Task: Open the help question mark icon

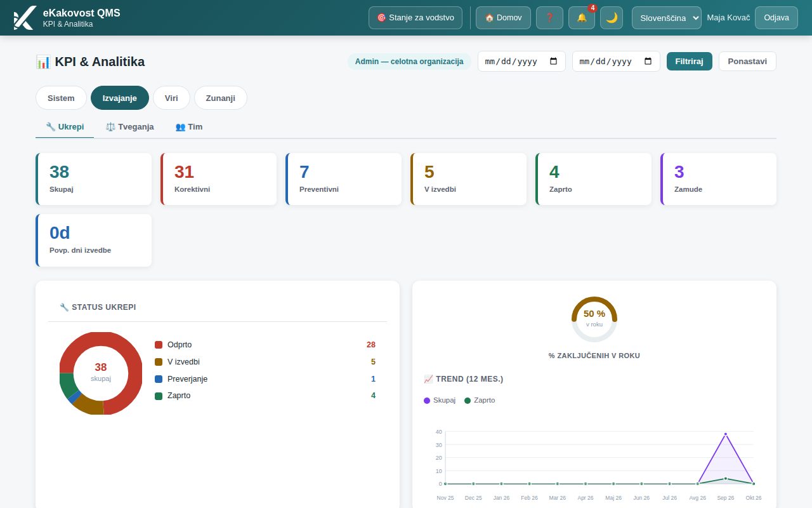Action: pos(549,18)
